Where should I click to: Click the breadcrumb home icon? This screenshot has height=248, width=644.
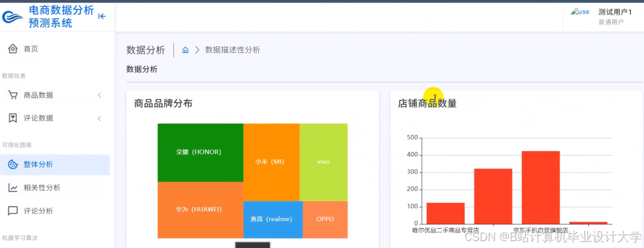click(x=185, y=50)
